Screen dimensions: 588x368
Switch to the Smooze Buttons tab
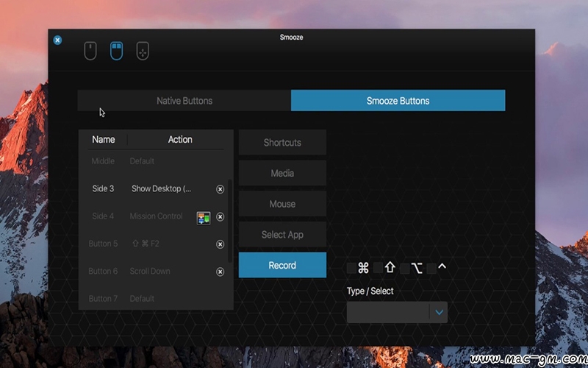[398, 100]
